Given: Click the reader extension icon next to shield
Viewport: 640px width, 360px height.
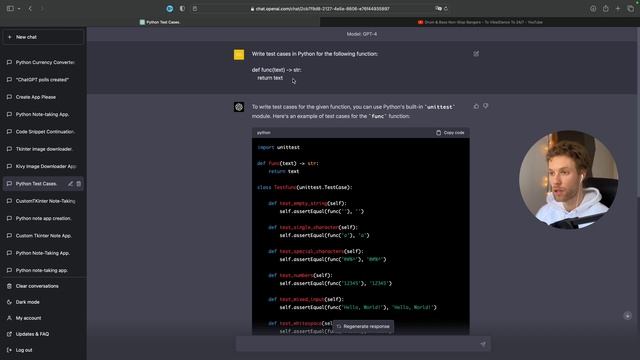Looking at the screenshot, I should [x=195, y=9].
